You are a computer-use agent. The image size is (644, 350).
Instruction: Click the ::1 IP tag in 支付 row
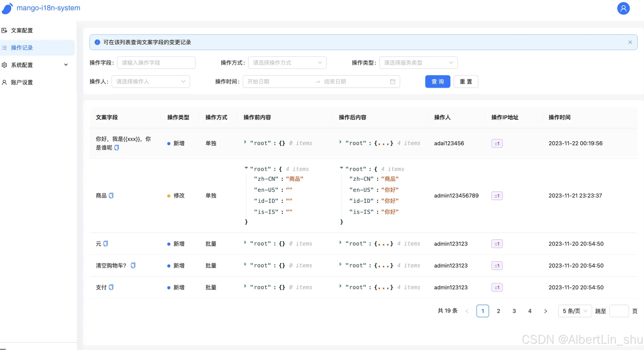pos(497,287)
